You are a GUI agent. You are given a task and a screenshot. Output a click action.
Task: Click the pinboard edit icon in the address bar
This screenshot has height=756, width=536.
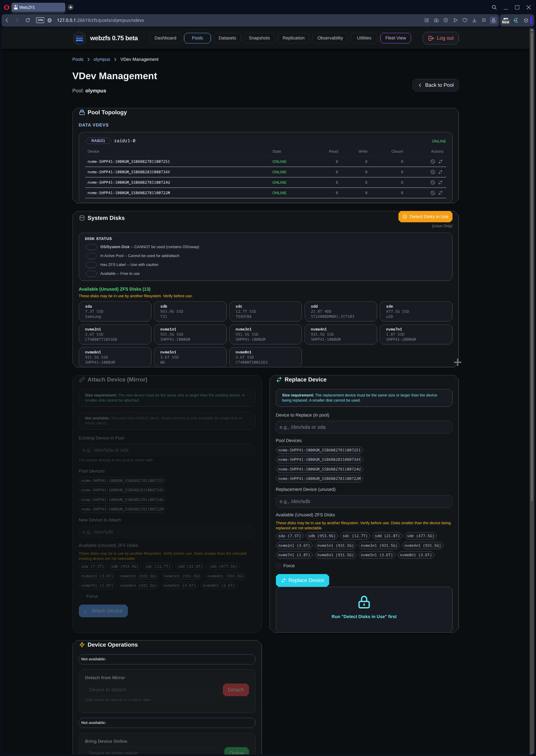[426, 20]
